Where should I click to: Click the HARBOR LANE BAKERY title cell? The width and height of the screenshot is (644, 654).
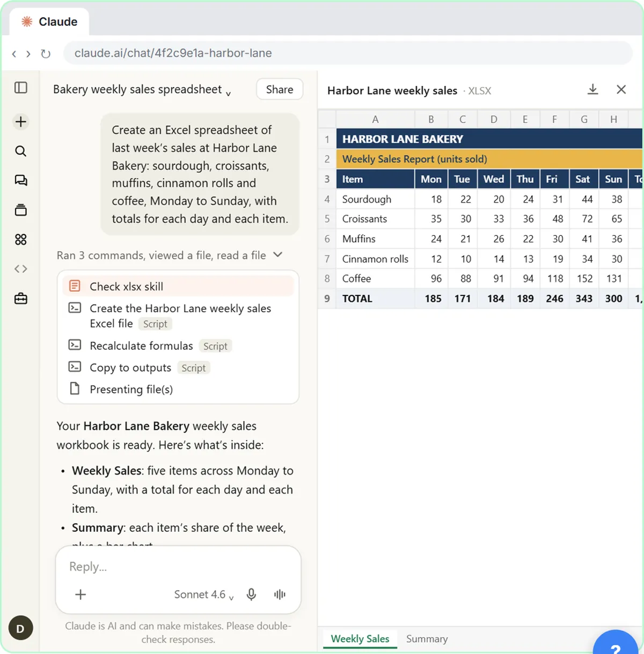click(x=489, y=139)
